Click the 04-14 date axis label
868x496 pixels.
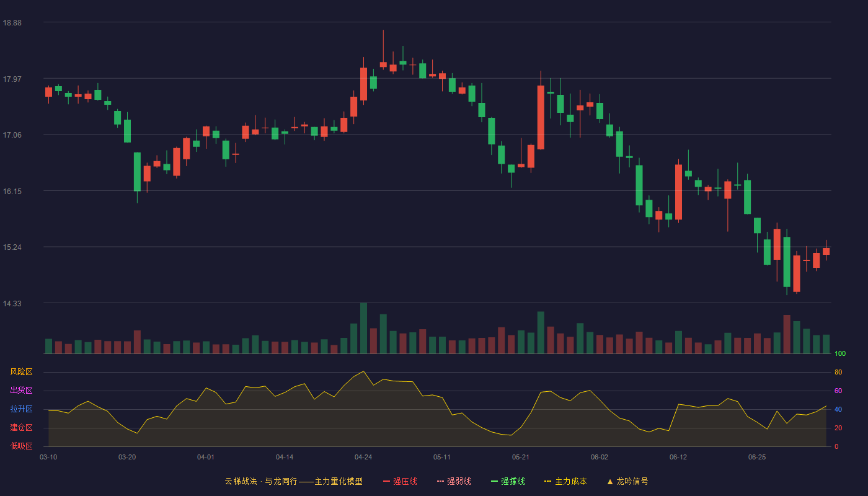(285, 457)
